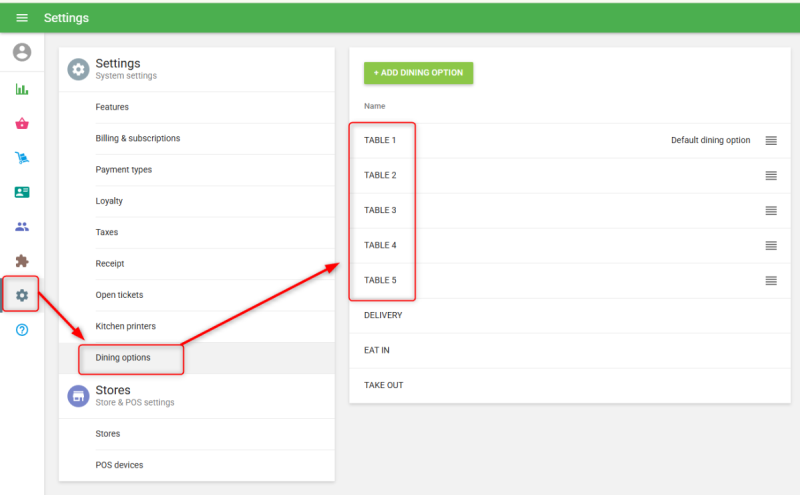Open the Customers people icon
This screenshot has width=800, height=495.
tap(22, 226)
